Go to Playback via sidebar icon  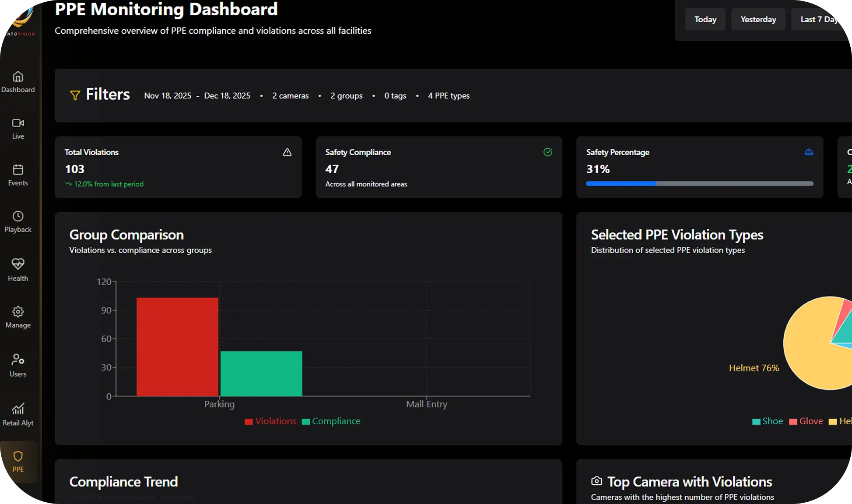(18, 221)
